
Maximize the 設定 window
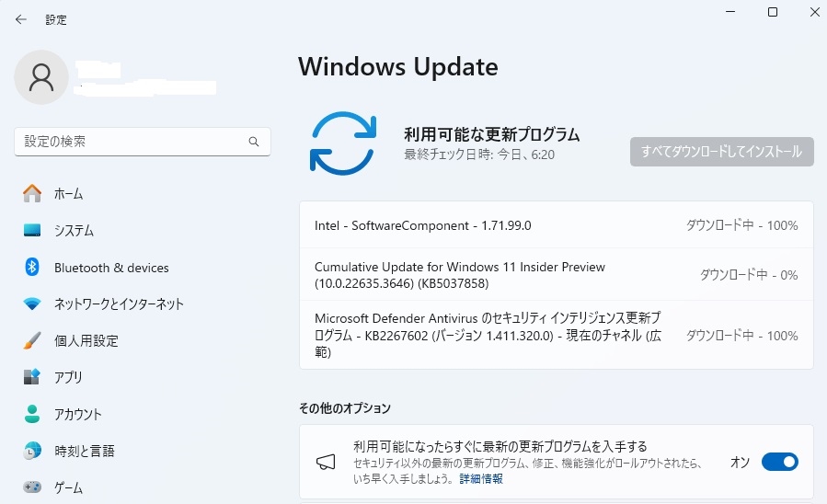tap(772, 12)
